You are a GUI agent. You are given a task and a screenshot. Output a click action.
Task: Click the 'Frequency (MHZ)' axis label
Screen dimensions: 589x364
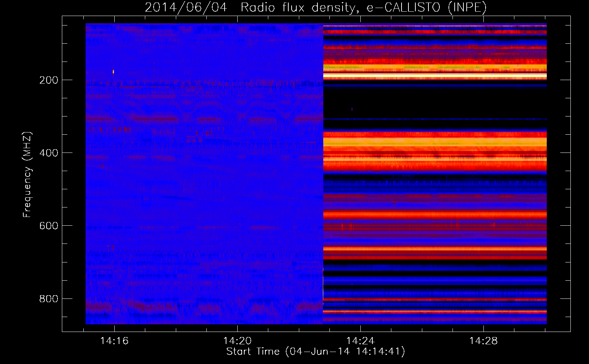pos(27,175)
